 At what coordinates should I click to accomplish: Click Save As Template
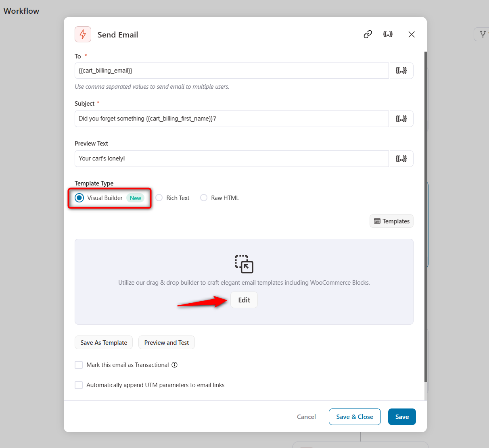click(103, 342)
